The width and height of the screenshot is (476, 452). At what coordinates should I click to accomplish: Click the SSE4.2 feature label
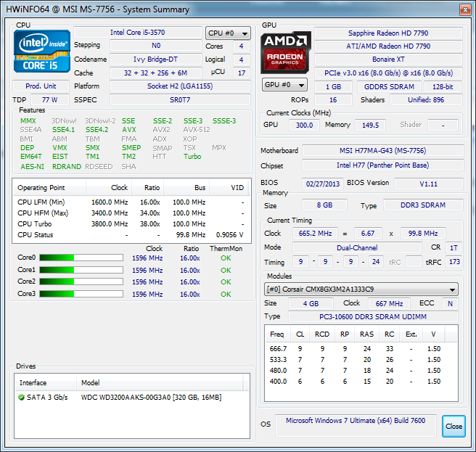point(97,130)
